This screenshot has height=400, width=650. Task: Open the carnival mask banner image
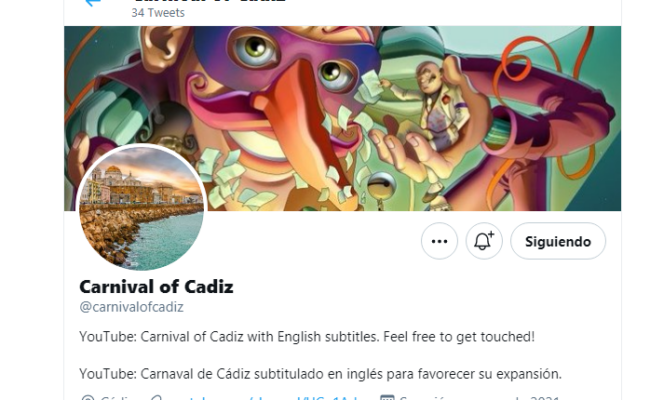pyautogui.click(x=342, y=119)
